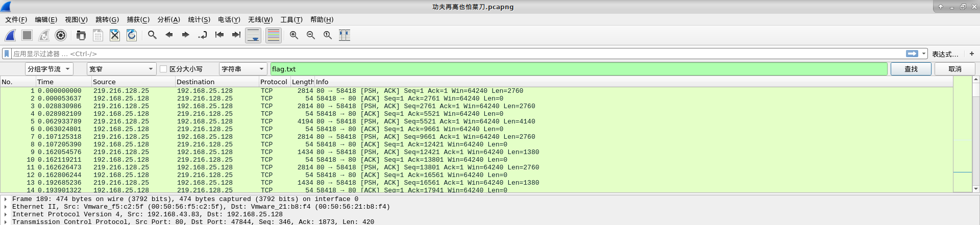Expand the Ethernet II details row
The width and height of the screenshot is (980, 225).
point(6,207)
